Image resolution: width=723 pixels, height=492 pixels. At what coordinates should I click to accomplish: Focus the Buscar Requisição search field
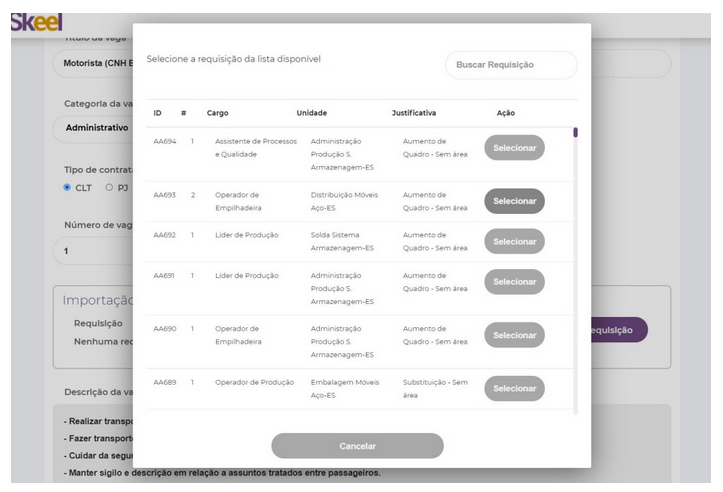click(x=510, y=65)
